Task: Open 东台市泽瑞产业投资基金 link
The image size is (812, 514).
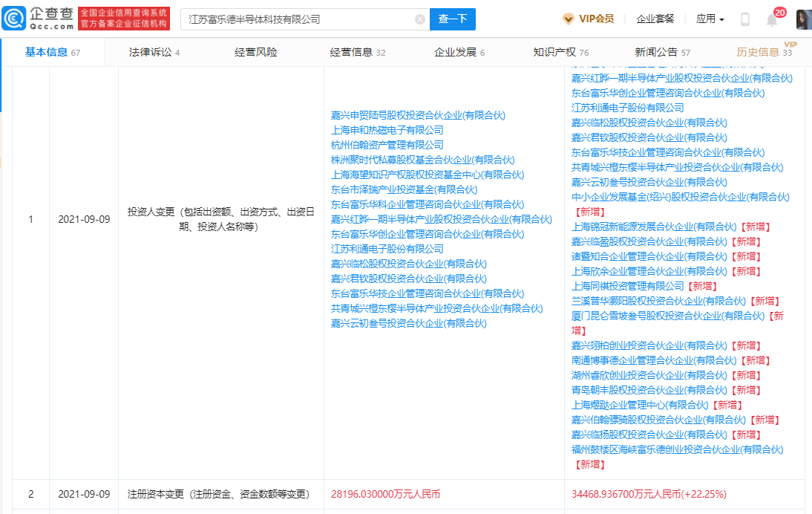Action: (x=404, y=189)
